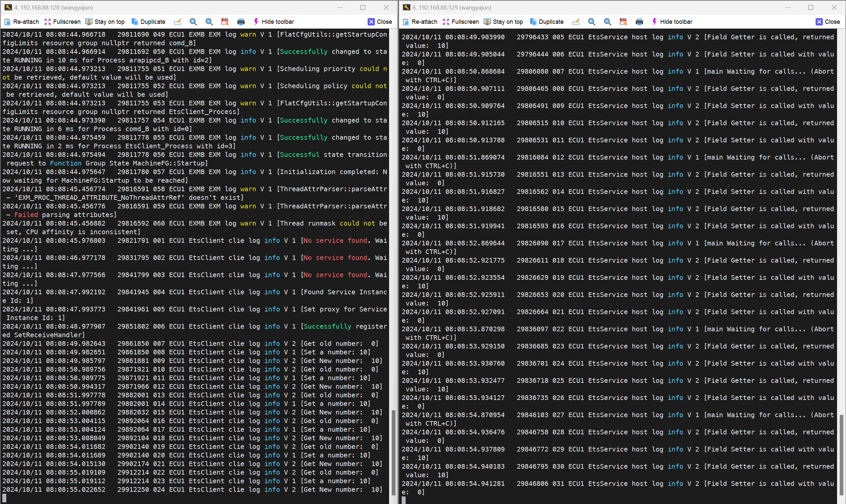The height and width of the screenshot is (504, 846).
Task: Enter Fullscreen in the 192.168.88.128 window
Action: coord(62,22)
